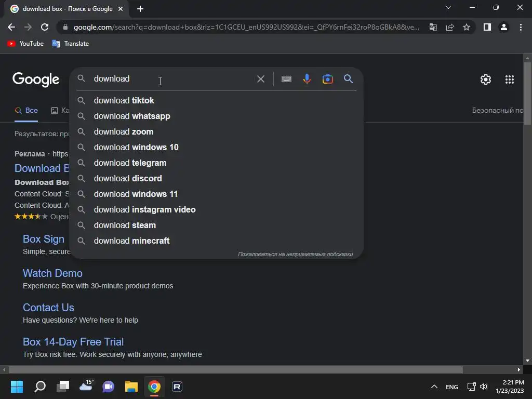This screenshot has height=399, width=532.
Task: Choose suggestion 'download whatsapp'
Action: [217, 116]
